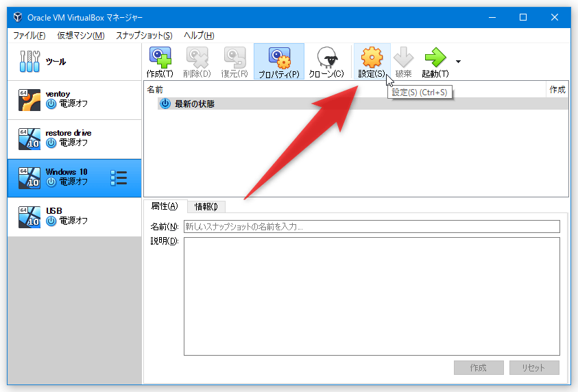Select the 最新の状態 snapshot row
This screenshot has width=578, height=392.
pyautogui.click(x=363, y=103)
